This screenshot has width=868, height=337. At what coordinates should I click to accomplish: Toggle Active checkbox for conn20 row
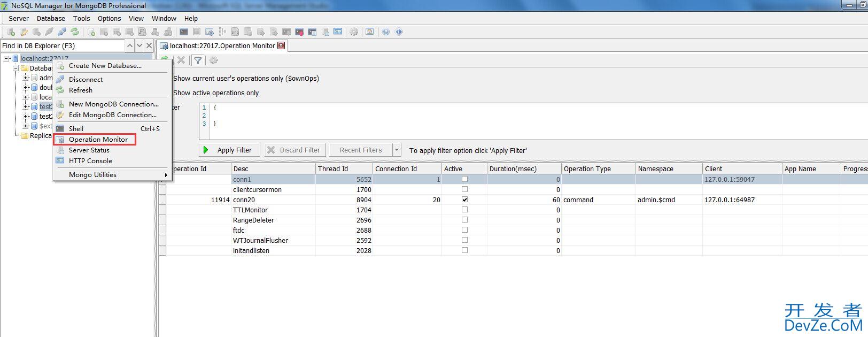point(464,200)
